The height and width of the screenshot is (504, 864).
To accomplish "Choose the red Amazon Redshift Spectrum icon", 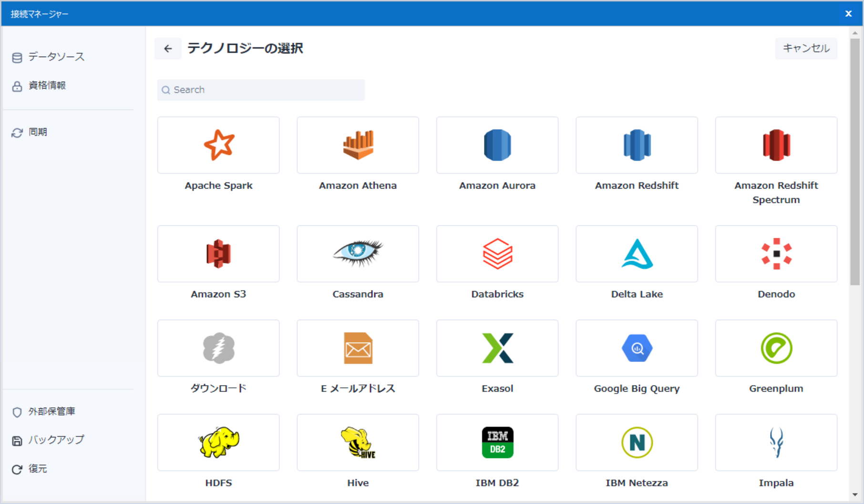I will [x=776, y=145].
